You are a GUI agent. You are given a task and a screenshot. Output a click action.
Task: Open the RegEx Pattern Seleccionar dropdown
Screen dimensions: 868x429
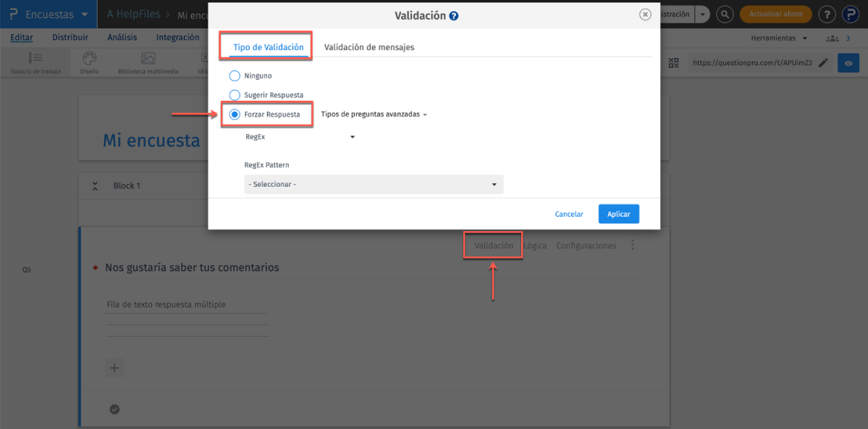[x=374, y=184]
